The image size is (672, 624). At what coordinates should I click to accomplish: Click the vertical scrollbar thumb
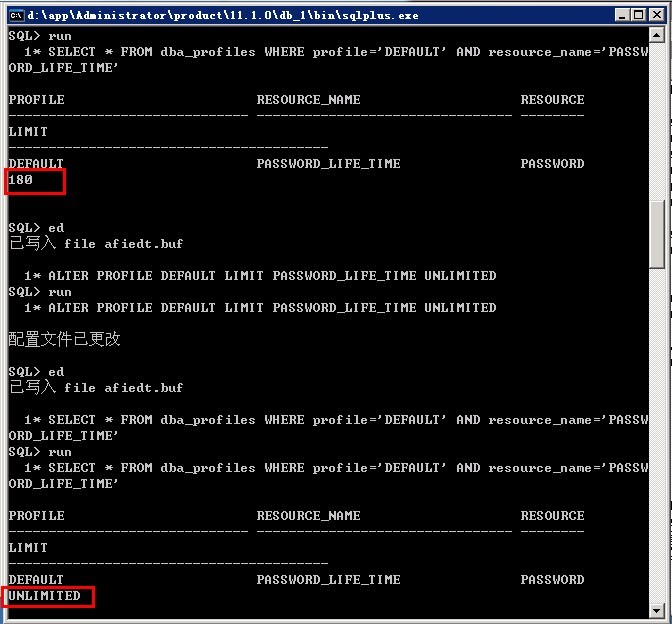point(659,234)
